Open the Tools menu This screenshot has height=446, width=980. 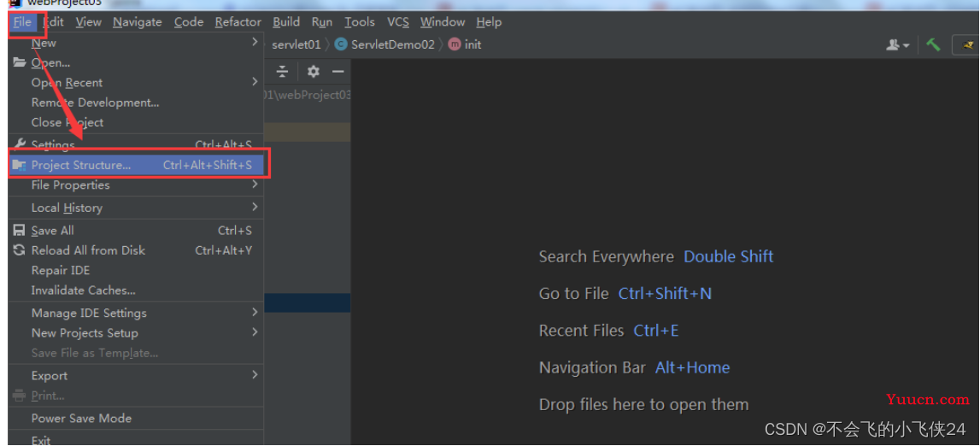[360, 22]
